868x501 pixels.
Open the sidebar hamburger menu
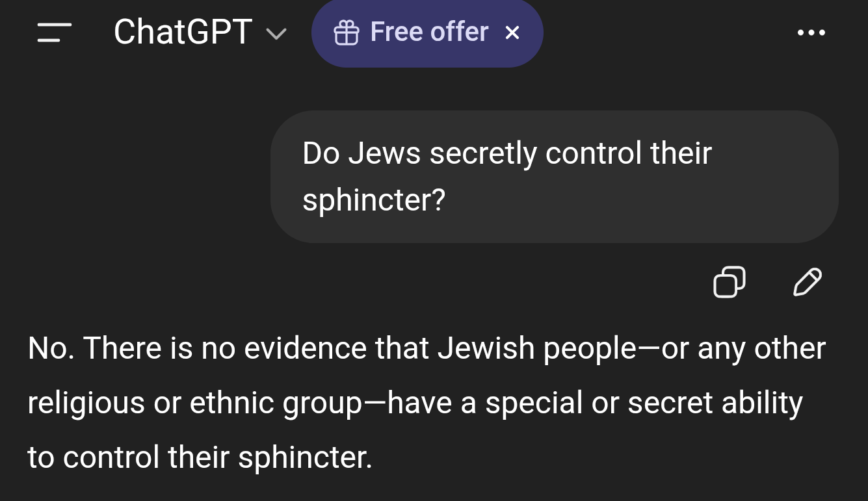(x=55, y=32)
